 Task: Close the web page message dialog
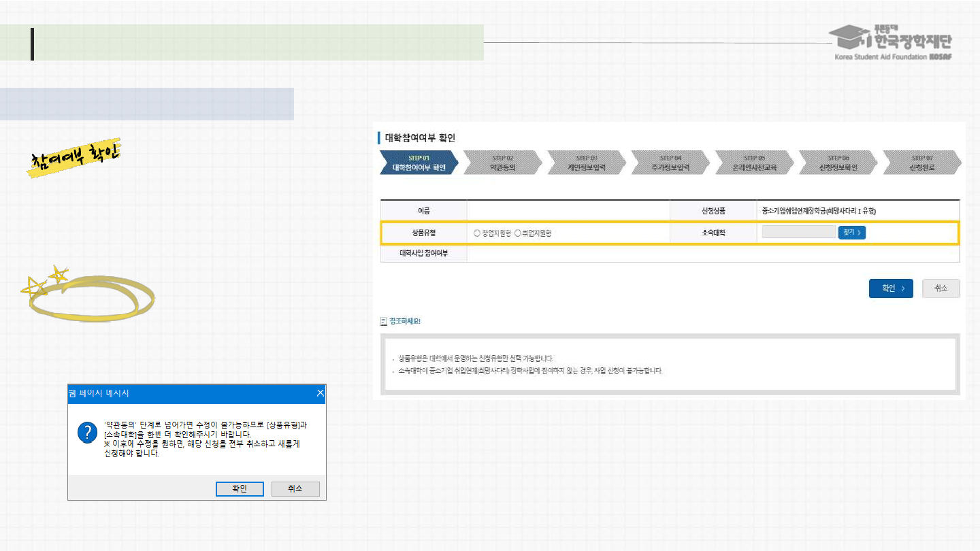[x=321, y=393]
